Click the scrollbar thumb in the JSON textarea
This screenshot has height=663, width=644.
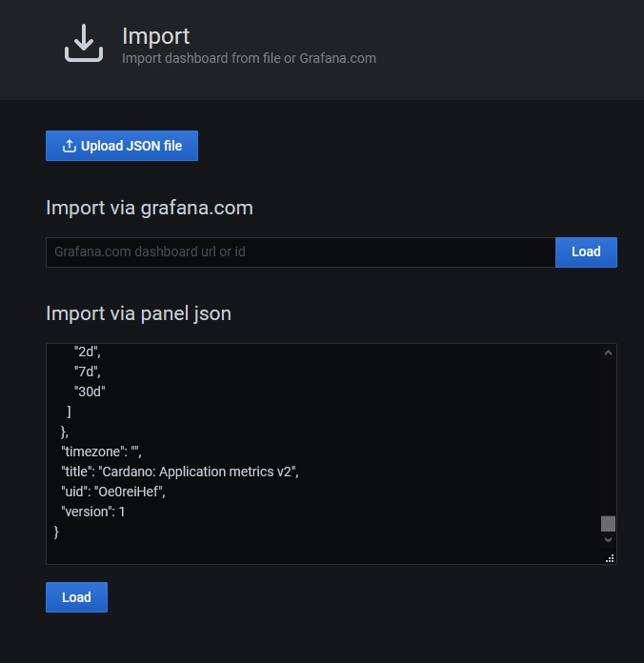609,523
